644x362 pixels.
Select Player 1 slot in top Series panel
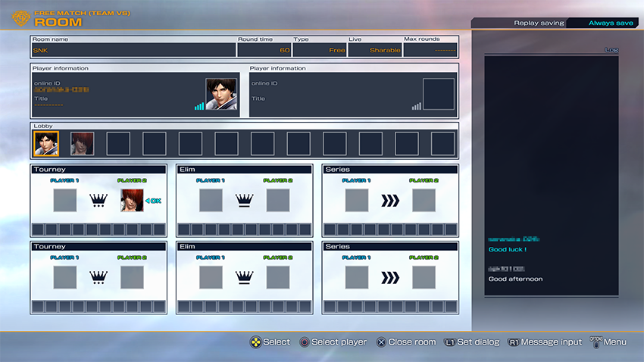pyautogui.click(x=357, y=200)
